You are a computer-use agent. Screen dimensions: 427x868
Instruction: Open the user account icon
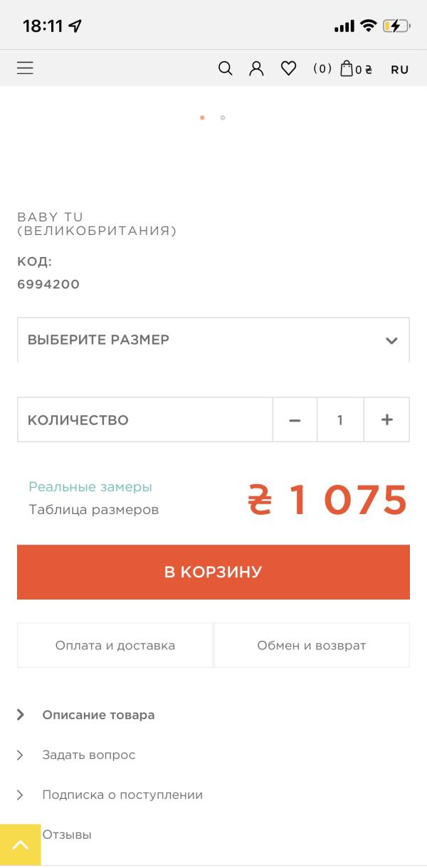pos(256,68)
